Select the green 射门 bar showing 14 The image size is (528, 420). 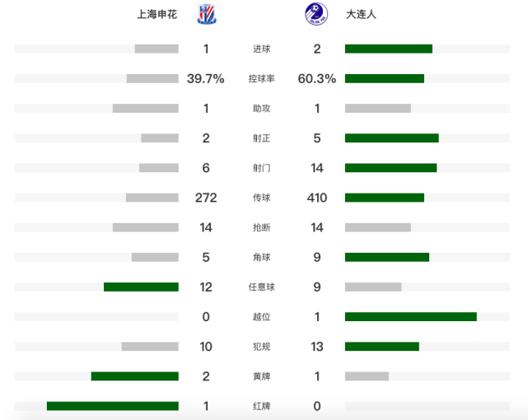[x=390, y=168]
